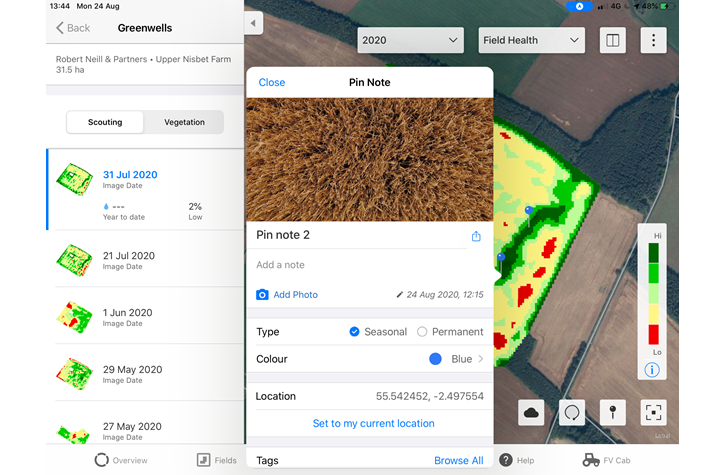Expand the Colour Blue chevron
Viewport: 725px width, 475px height.
pyautogui.click(x=481, y=359)
